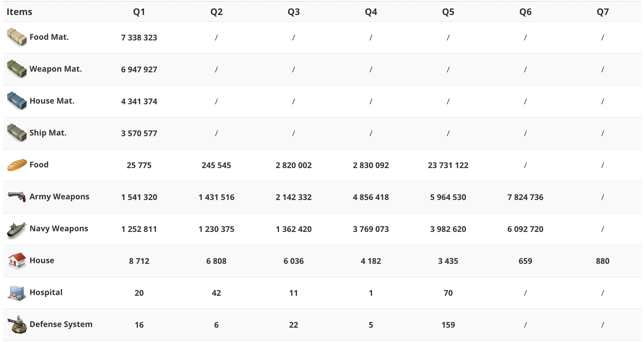Click the Navy Weapons submarine icon
The width and height of the screenshot is (644, 342).
[x=17, y=230]
